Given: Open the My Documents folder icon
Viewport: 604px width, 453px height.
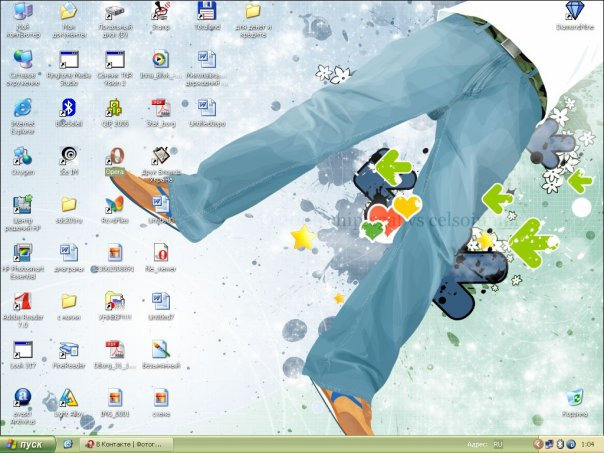Looking at the screenshot, I should [x=69, y=12].
